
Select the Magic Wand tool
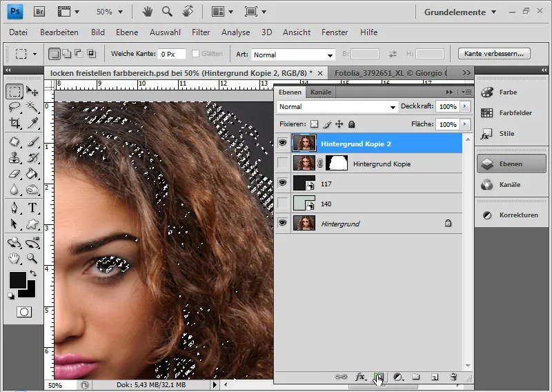(32, 107)
